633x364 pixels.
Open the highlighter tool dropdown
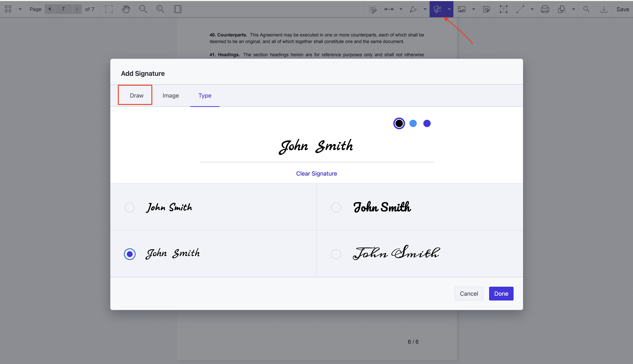click(425, 9)
